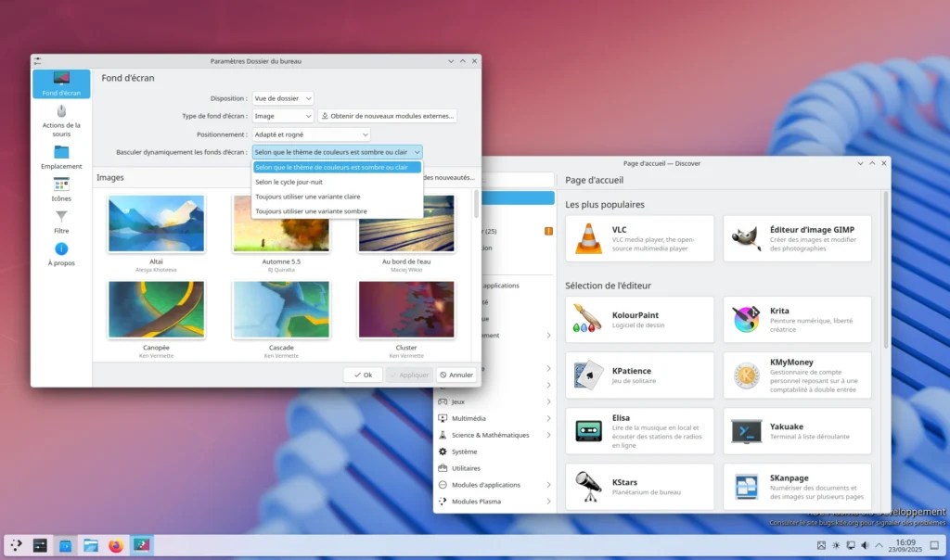Open brightness settings in system tray

tap(836, 545)
